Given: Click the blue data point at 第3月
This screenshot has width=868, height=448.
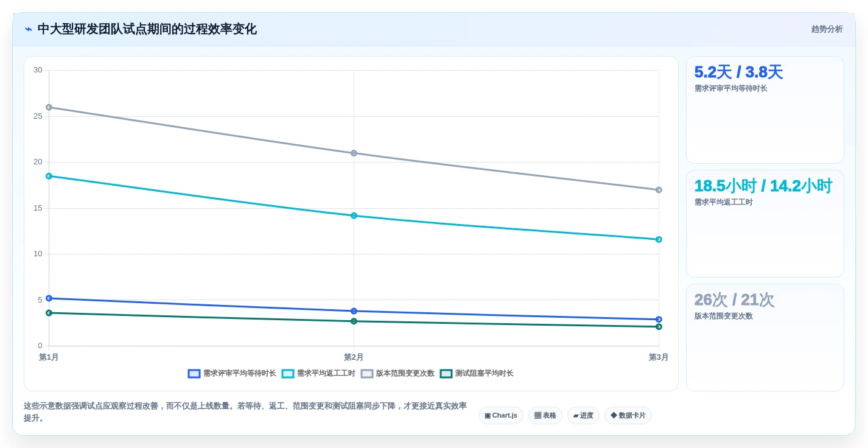Looking at the screenshot, I should point(659,320).
